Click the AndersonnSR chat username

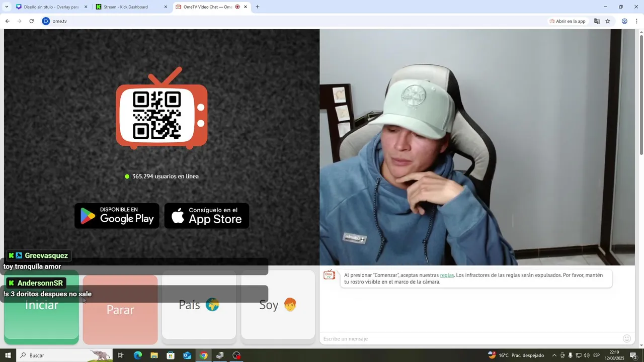coord(40,283)
